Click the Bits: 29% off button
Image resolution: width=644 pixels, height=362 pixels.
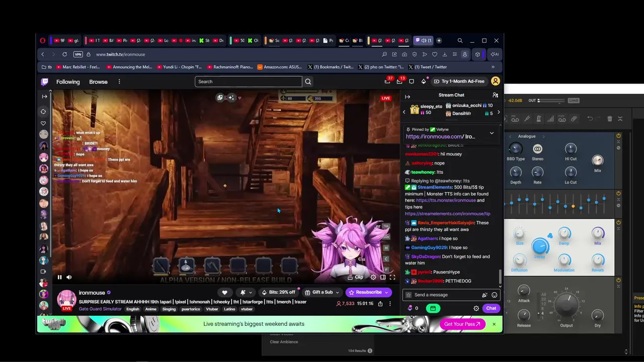pyautogui.click(x=279, y=292)
